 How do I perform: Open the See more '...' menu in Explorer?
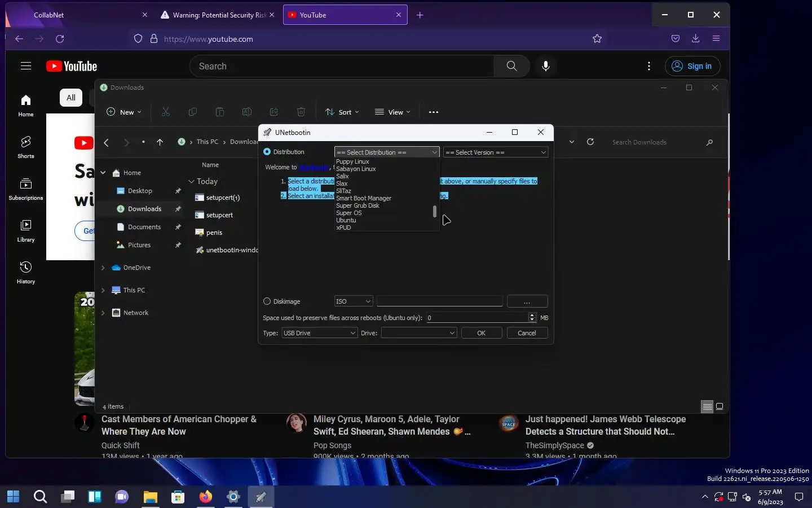point(434,112)
